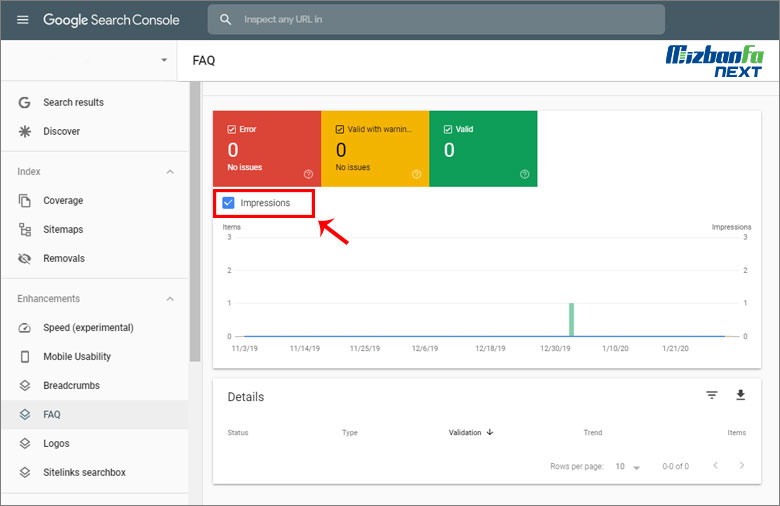Screen dimensions: 780x506
Task: Click the Status column header
Action: (238, 432)
